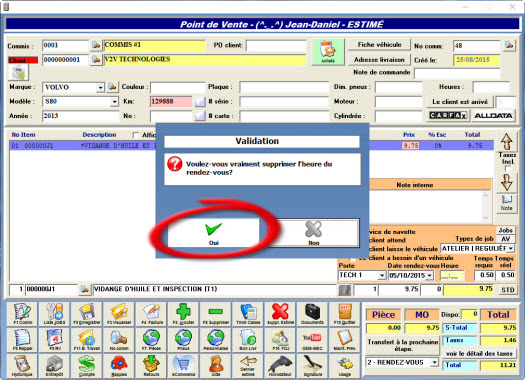525x380 pixels.
Task: Expand ATELIER | REGULIER job type dropdown
Action: (511, 248)
